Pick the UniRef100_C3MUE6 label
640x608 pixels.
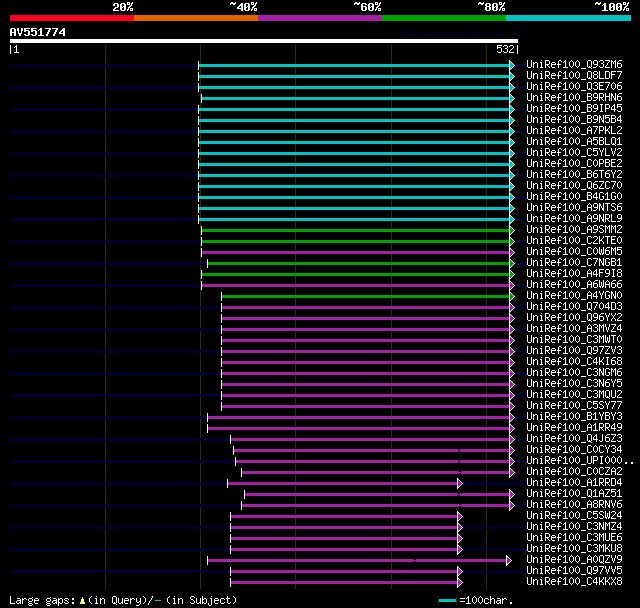click(x=574, y=538)
